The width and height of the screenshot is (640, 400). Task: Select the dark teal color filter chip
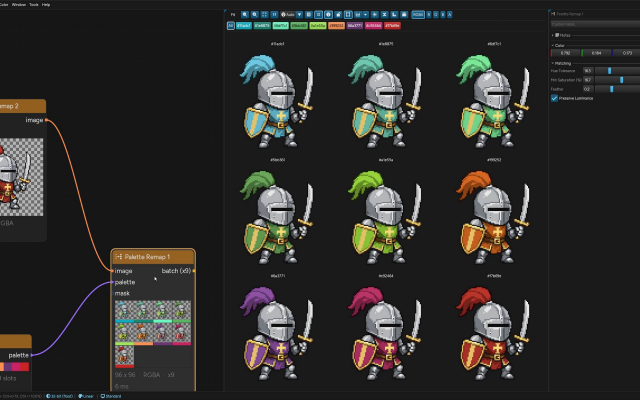point(262,26)
